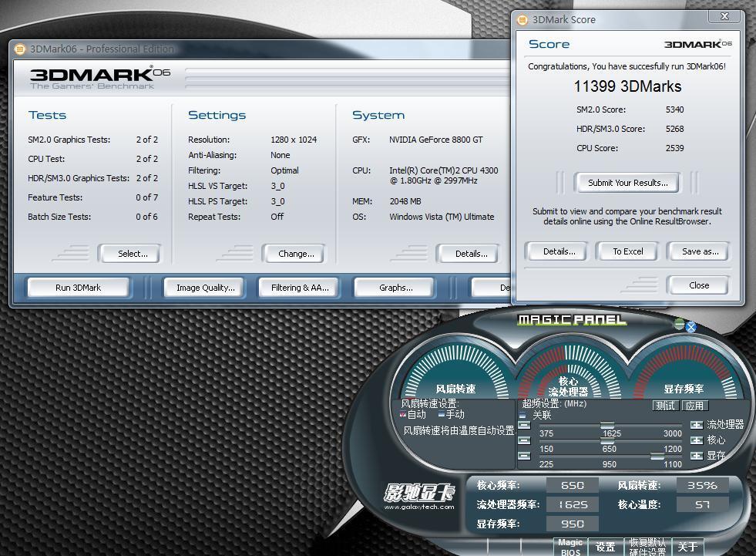Open the 关于 about tab

coord(687,547)
